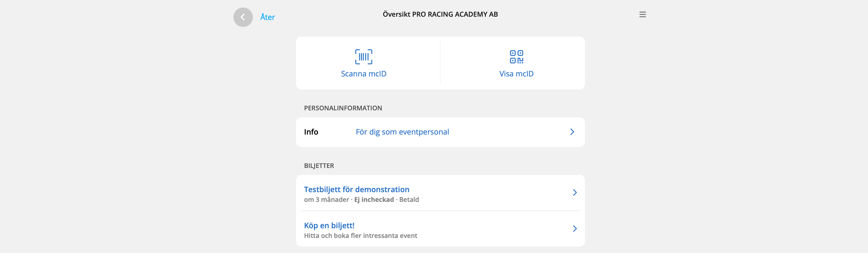This screenshot has width=868, height=253.
Task: Click the barcode scanner icon
Action: 364,57
